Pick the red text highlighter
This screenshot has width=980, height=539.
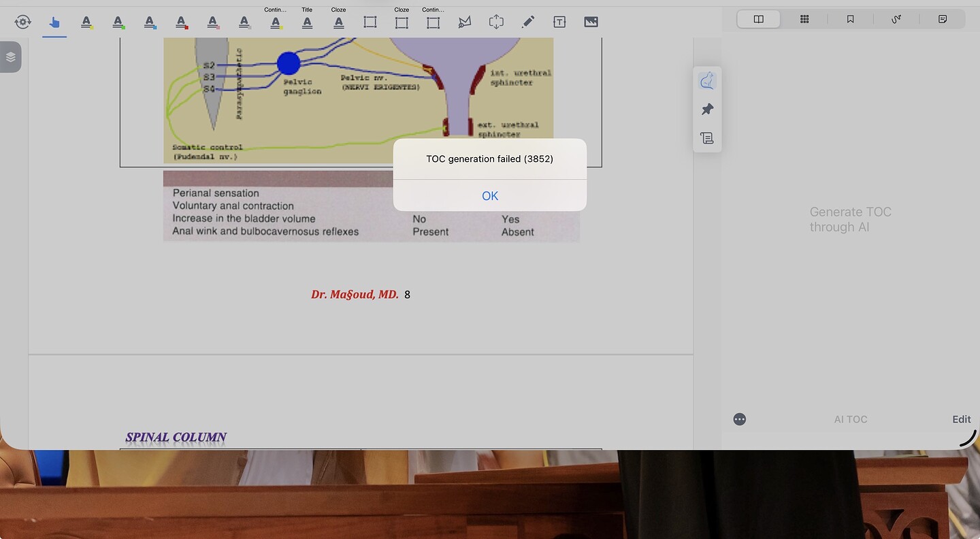(182, 22)
